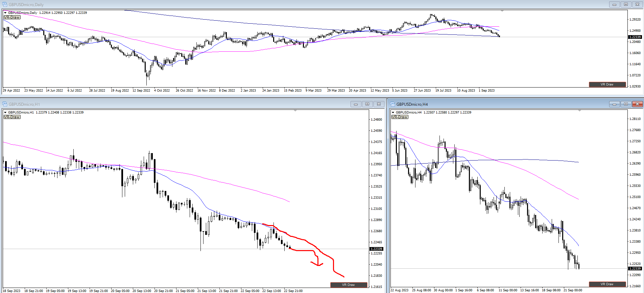Activate the GBPUSDmicro,H1 window by its title text
Screen dimensions: 644x293
pos(24,104)
